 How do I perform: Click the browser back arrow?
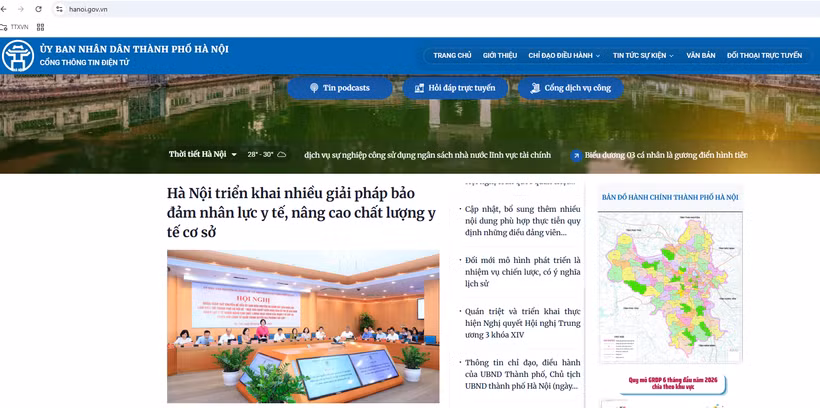pyautogui.click(x=4, y=9)
